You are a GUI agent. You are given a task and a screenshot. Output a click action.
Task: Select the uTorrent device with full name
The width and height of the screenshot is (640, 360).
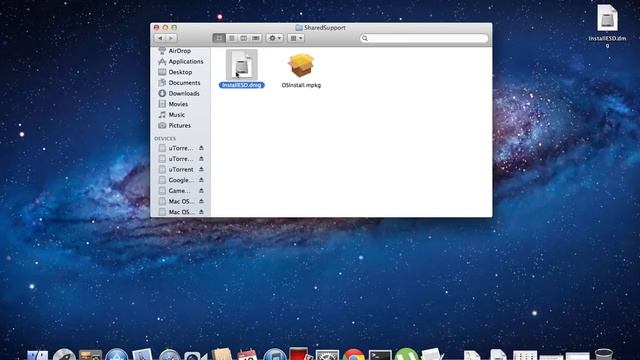tap(181, 169)
